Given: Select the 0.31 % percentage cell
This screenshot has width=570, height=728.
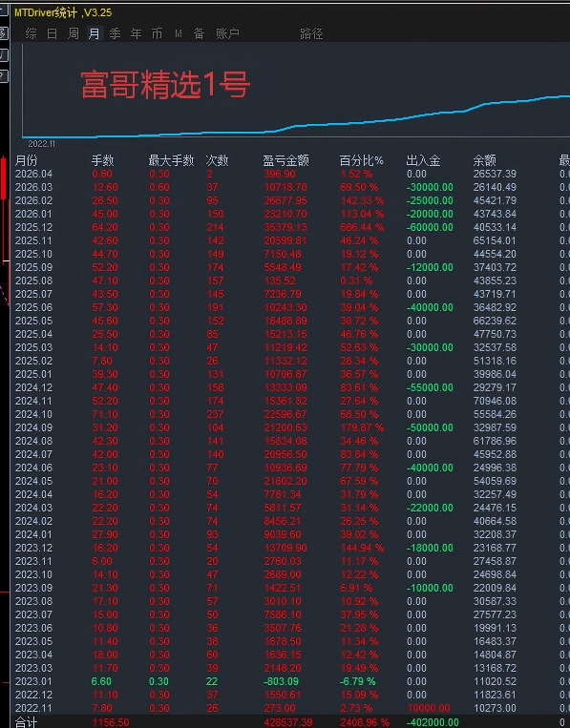Looking at the screenshot, I should 356,281.
